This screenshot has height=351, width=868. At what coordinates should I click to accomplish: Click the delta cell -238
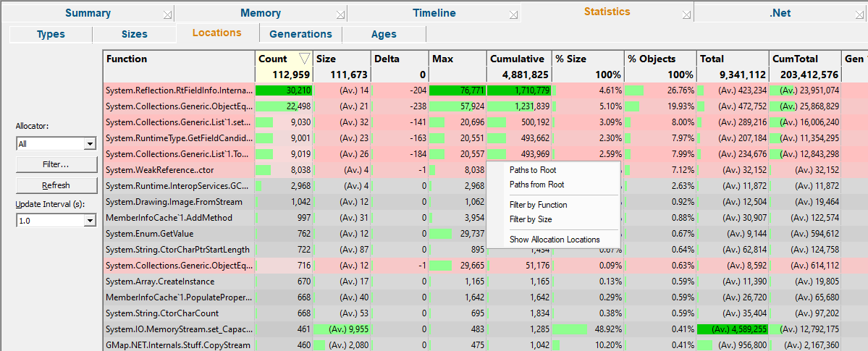pos(400,106)
